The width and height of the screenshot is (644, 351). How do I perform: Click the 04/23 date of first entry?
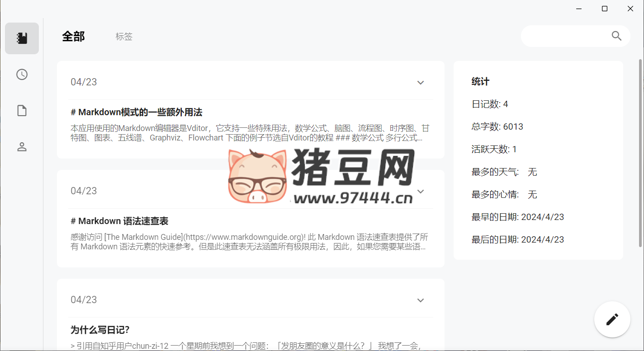[x=84, y=82]
